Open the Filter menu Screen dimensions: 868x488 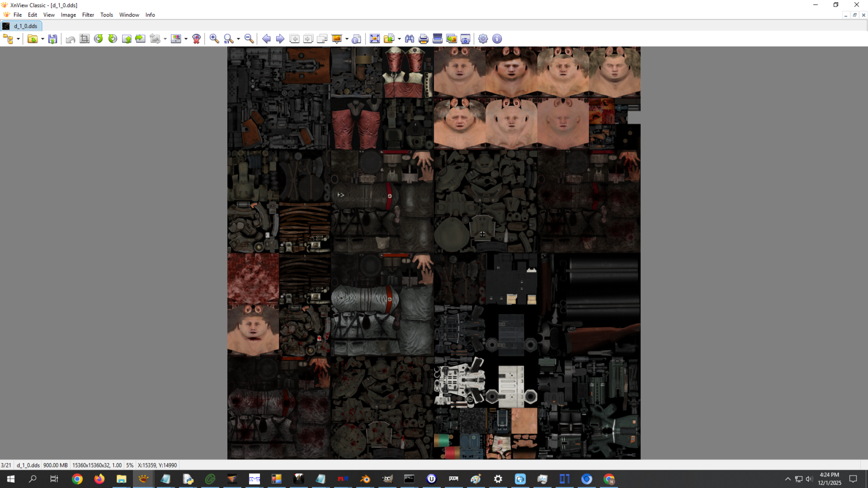click(x=88, y=15)
